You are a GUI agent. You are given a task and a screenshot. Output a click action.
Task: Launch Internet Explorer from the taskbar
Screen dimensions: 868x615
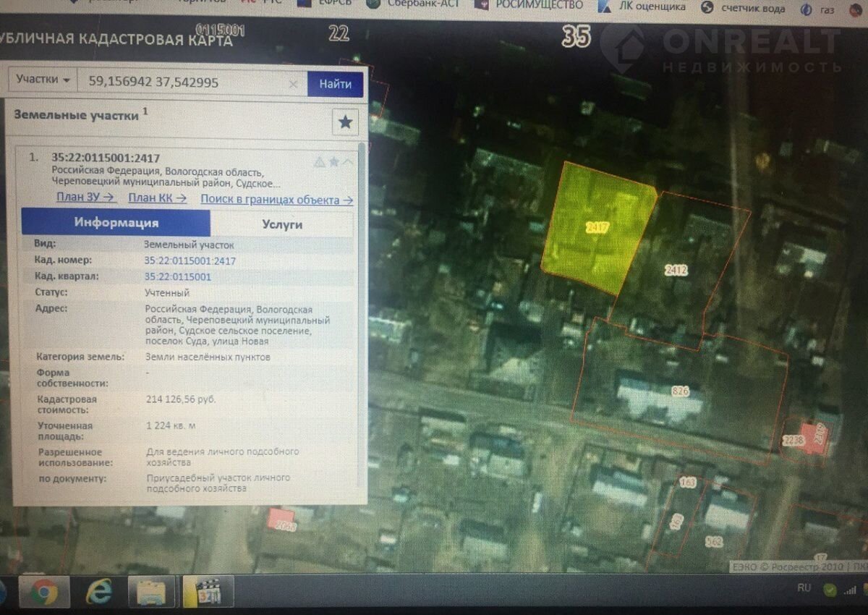point(98,593)
